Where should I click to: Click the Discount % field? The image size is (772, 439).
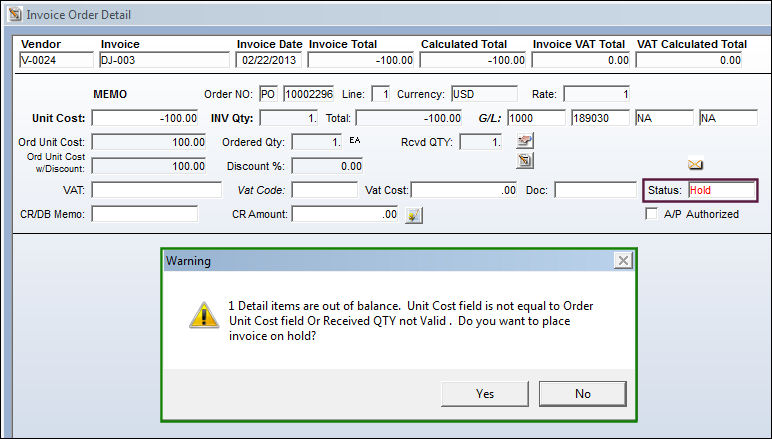click(x=327, y=166)
